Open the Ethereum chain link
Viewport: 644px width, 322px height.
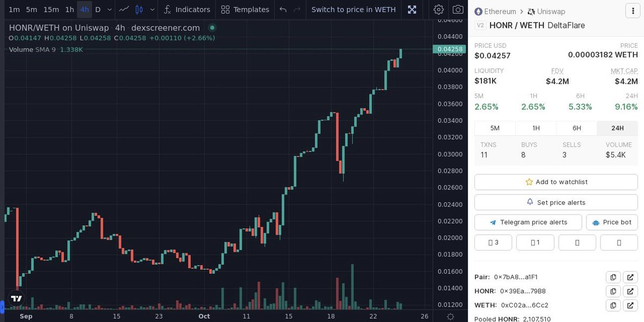[496, 11]
